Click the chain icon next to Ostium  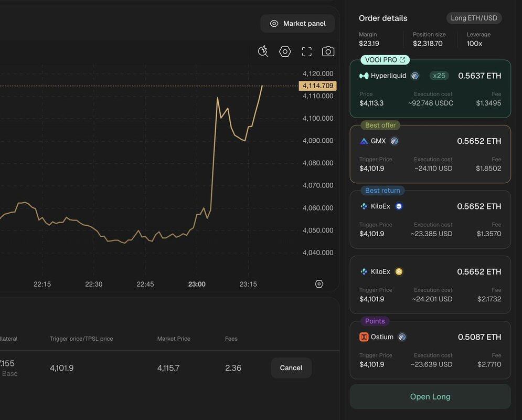[x=402, y=337]
